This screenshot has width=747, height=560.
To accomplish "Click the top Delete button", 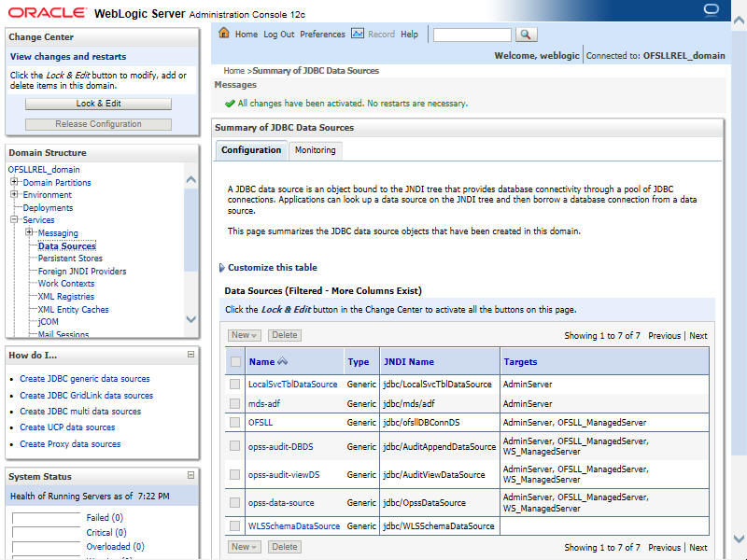I will point(285,335).
